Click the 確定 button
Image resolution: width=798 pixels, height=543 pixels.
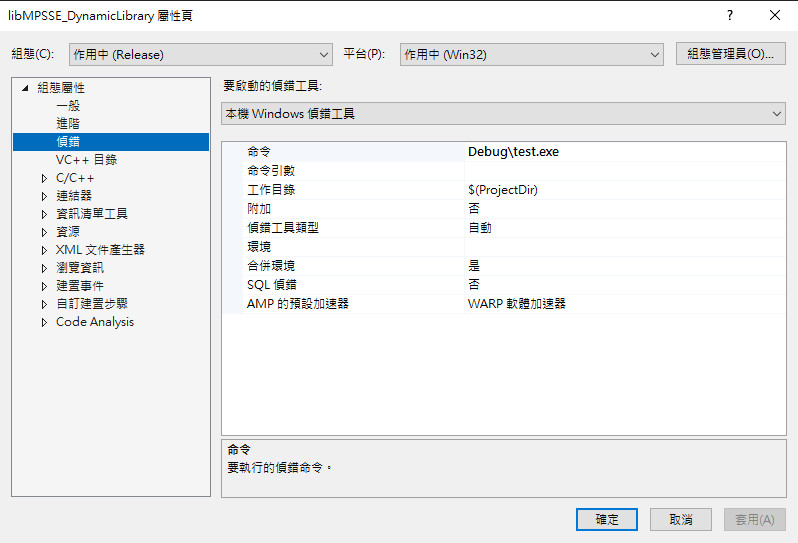click(x=607, y=520)
